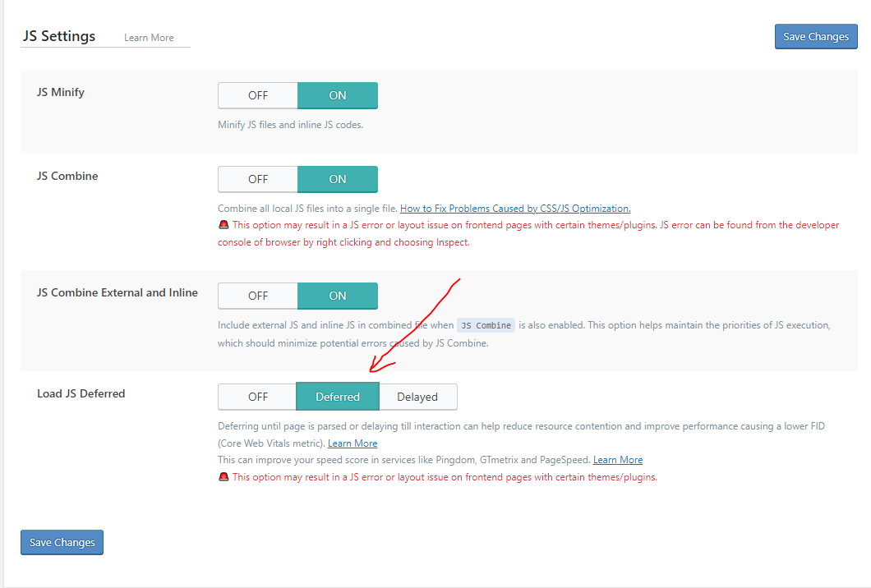The width and height of the screenshot is (871, 588).
Task: Turn JS Minify off
Action: pyautogui.click(x=258, y=95)
